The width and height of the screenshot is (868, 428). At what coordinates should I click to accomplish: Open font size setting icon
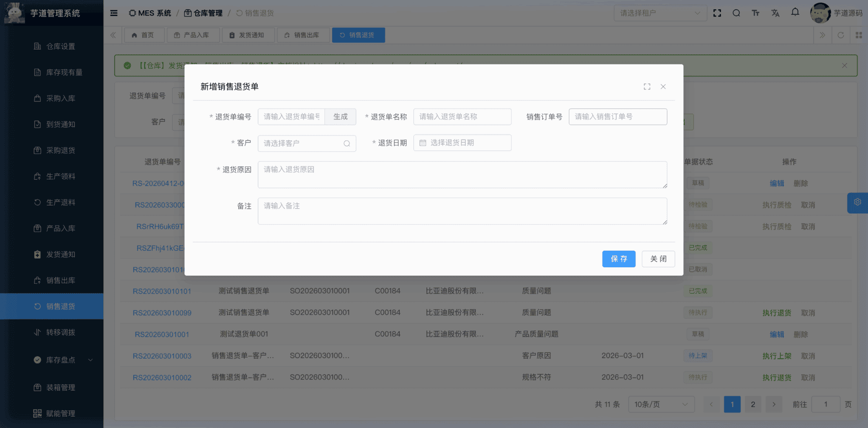755,13
